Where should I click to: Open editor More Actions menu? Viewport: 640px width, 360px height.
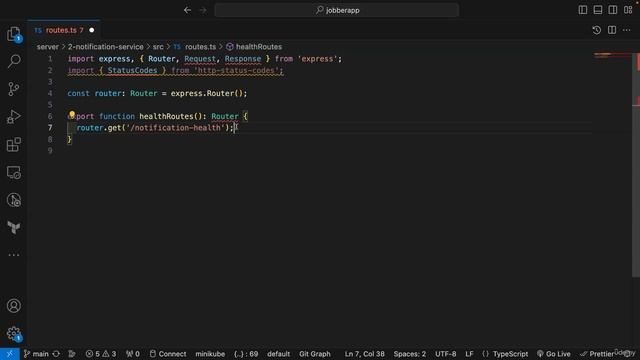coord(627,30)
